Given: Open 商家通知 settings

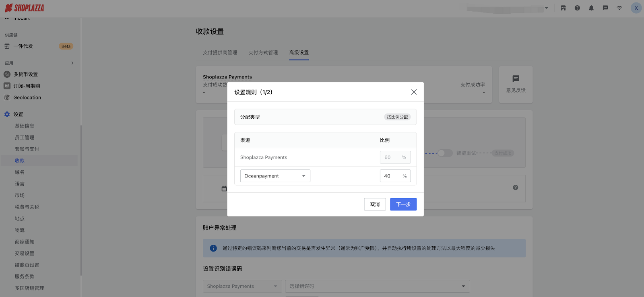Looking at the screenshot, I should (25, 242).
